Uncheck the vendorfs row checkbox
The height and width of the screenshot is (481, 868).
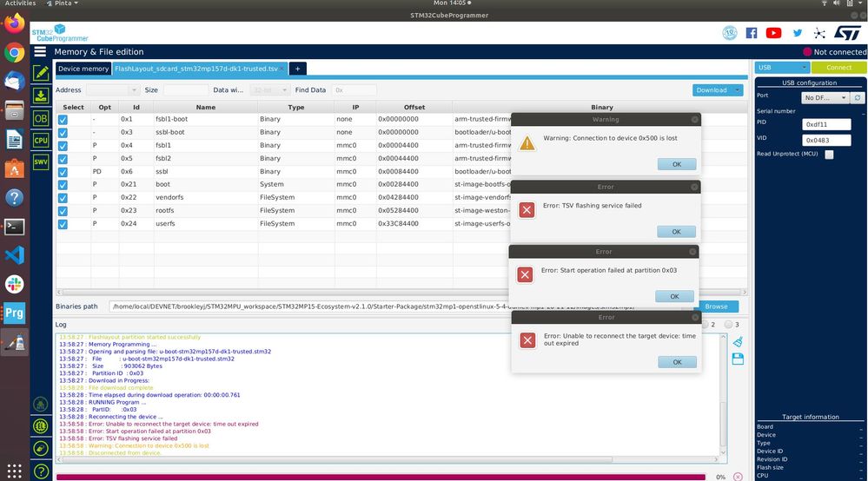[63, 198]
